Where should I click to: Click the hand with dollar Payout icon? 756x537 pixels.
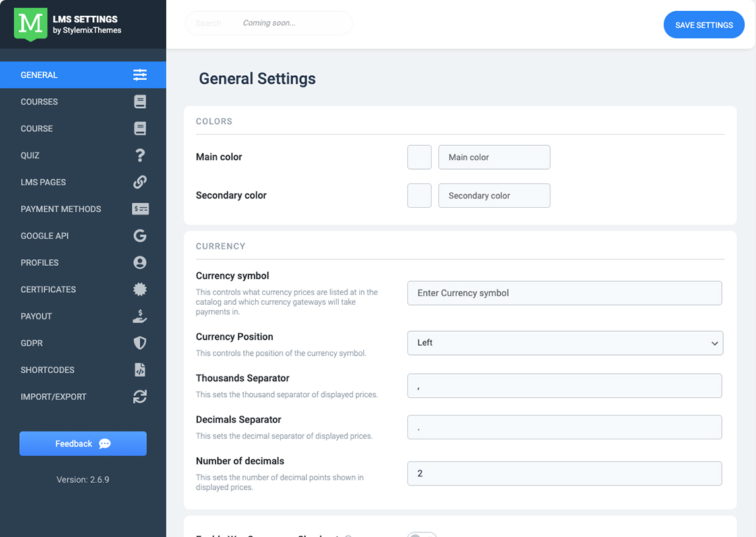140,317
